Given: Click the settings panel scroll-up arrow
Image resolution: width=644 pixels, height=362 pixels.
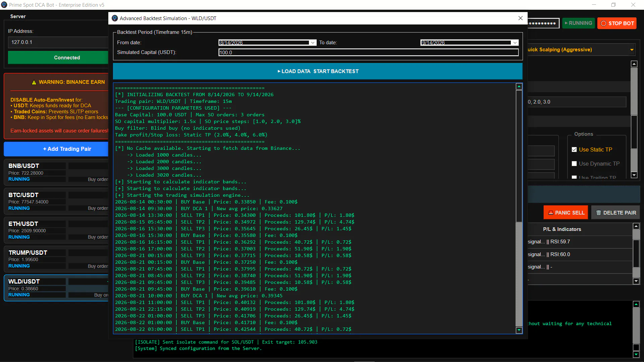Looking at the screenshot, I should (634, 64).
